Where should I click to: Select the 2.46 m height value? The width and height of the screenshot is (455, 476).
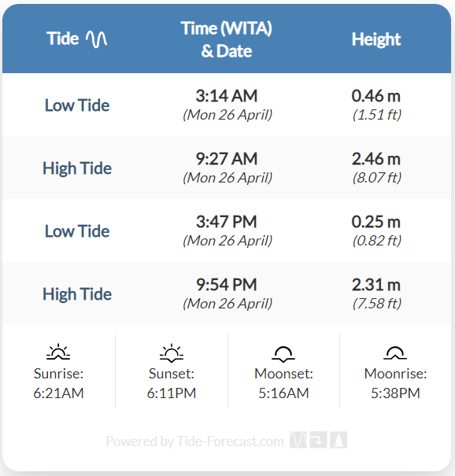click(376, 159)
